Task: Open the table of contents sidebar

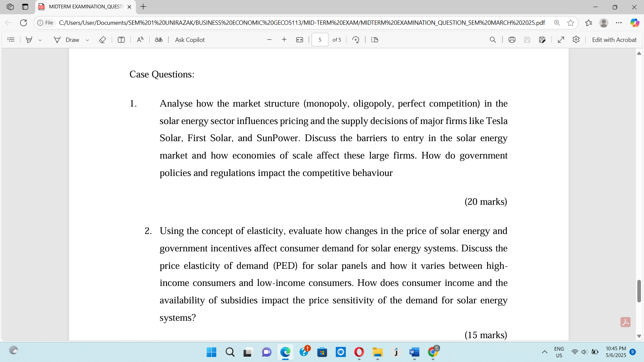Action: pos(11,40)
